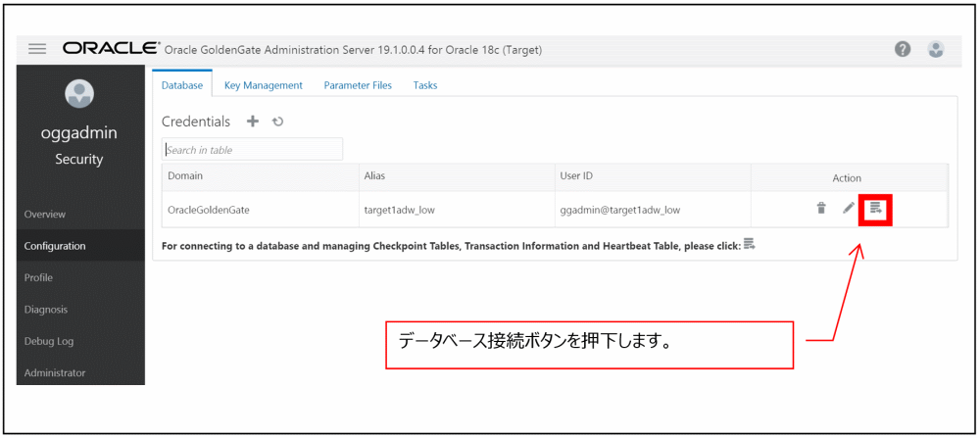The width and height of the screenshot is (980, 438).
Task: Click the Credentials heading
Action: tap(196, 122)
